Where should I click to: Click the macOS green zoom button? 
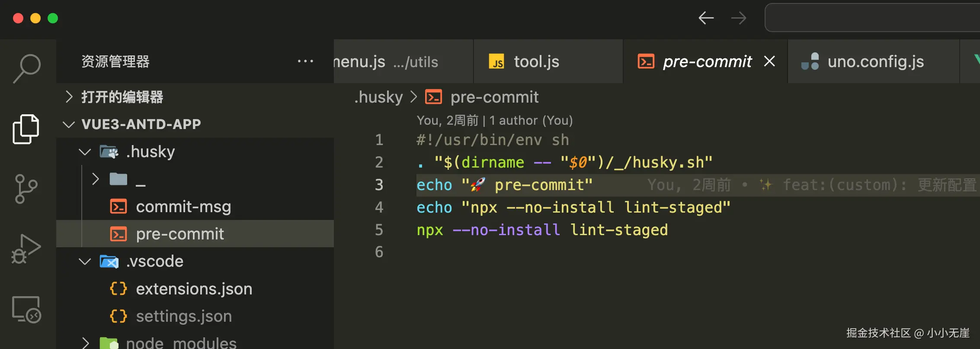pos(53,18)
